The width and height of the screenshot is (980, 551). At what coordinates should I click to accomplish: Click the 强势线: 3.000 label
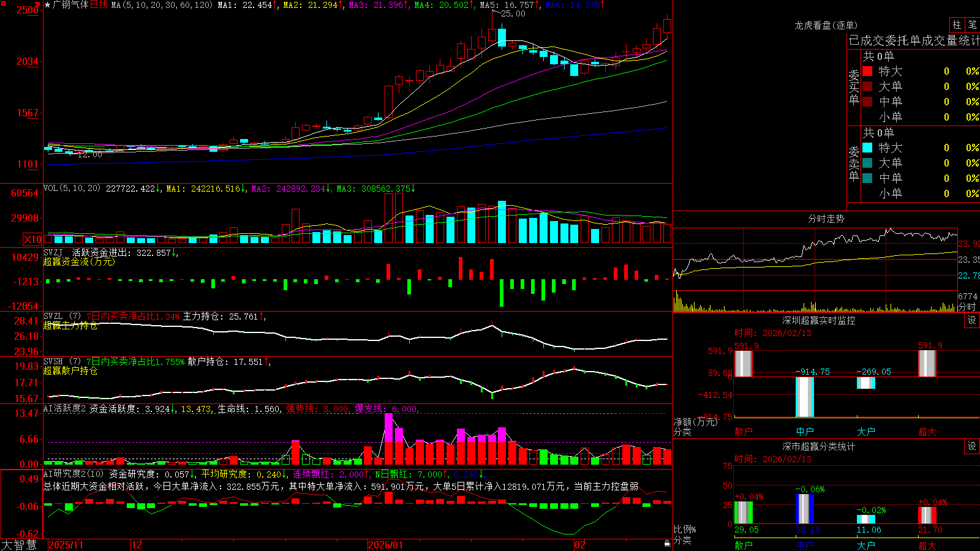318,408
